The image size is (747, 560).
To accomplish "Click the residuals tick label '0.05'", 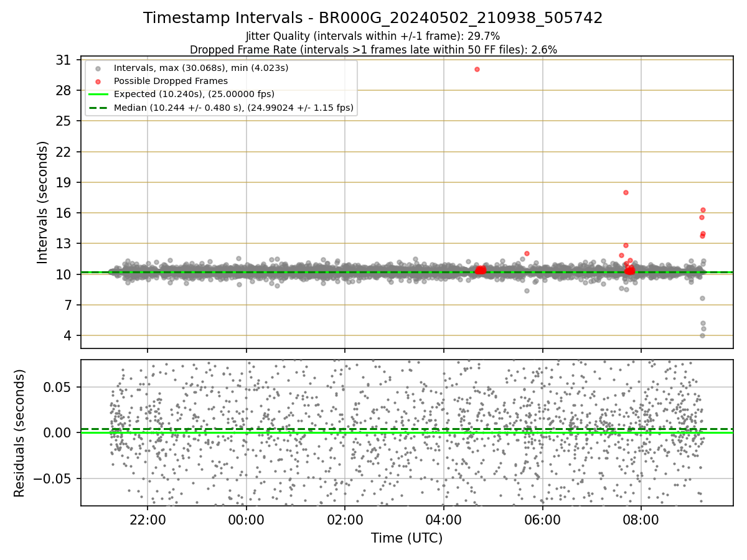I will 58,387.
